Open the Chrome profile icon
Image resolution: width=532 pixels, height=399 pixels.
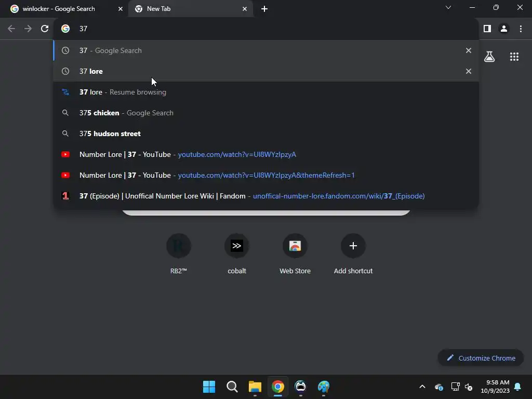(x=504, y=29)
